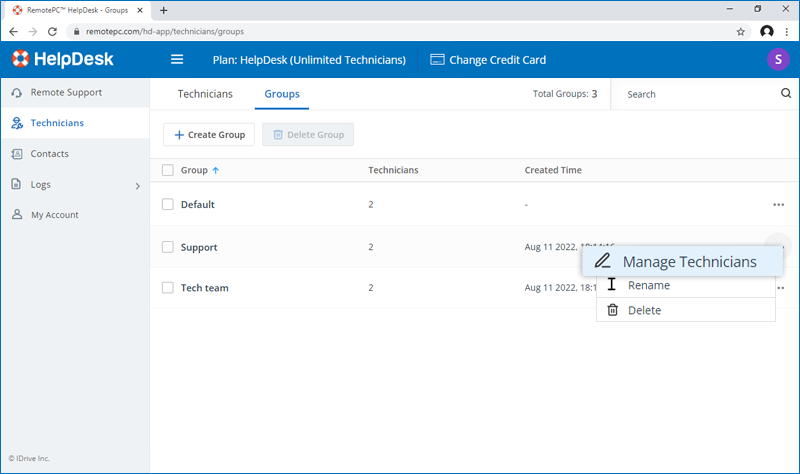Toggle the select-all Group header checkbox
The height and width of the screenshot is (474, 800).
click(x=168, y=170)
